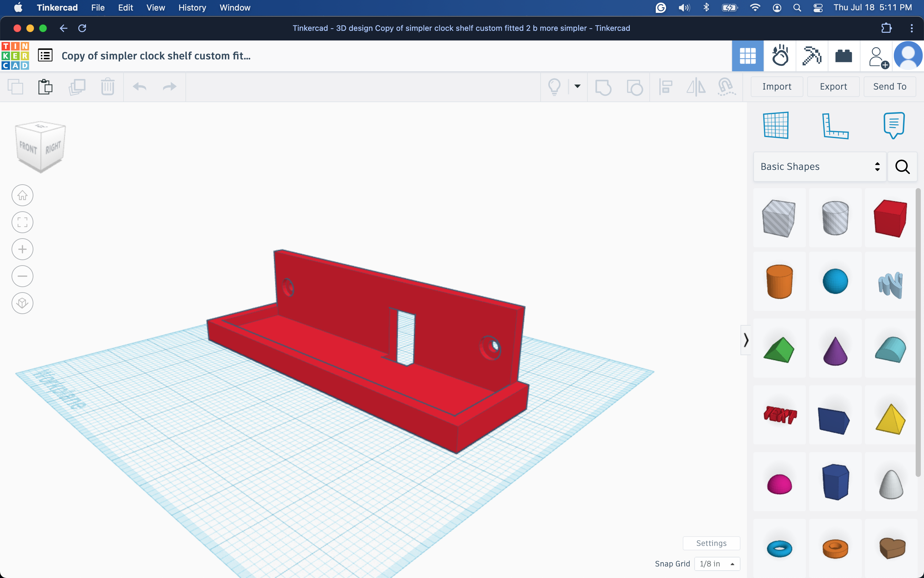The image size is (924, 578).
Task: Open workplane Settings button
Action: [711, 543]
